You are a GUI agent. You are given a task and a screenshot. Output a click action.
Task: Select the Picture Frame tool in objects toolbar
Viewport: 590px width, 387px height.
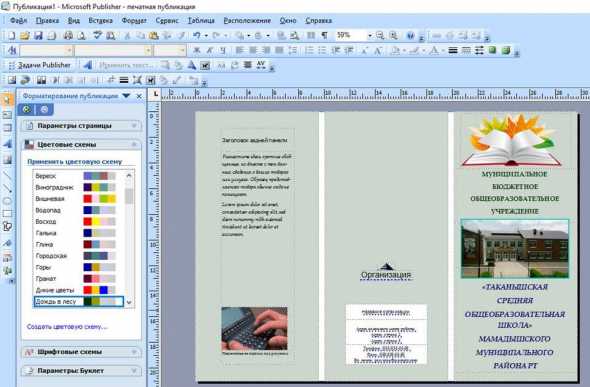(7, 159)
